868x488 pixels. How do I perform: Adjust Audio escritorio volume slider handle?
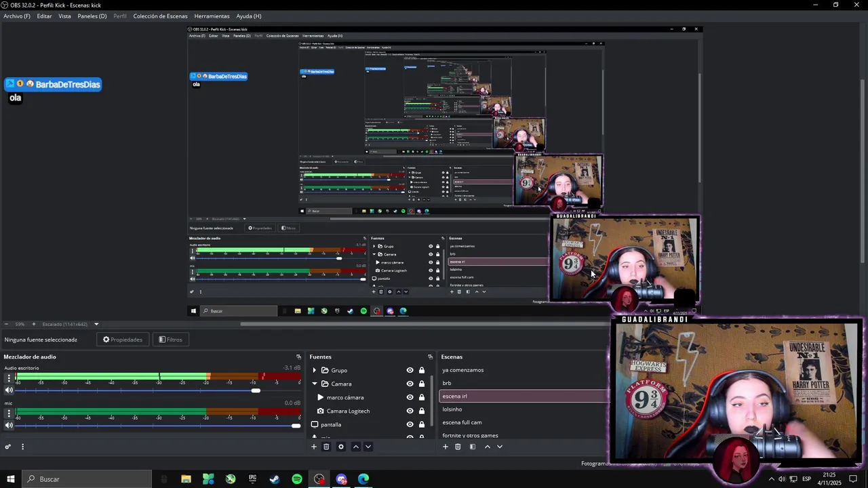click(256, 390)
